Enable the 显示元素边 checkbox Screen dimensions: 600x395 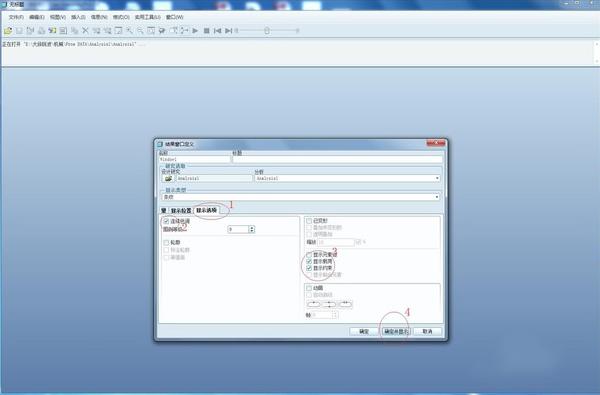(x=309, y=255)
